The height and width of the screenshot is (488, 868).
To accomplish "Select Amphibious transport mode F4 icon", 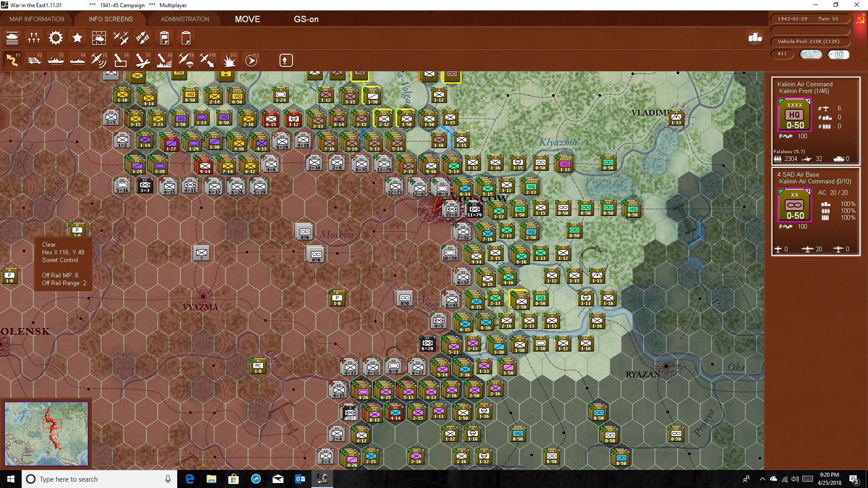I will 77,60.
